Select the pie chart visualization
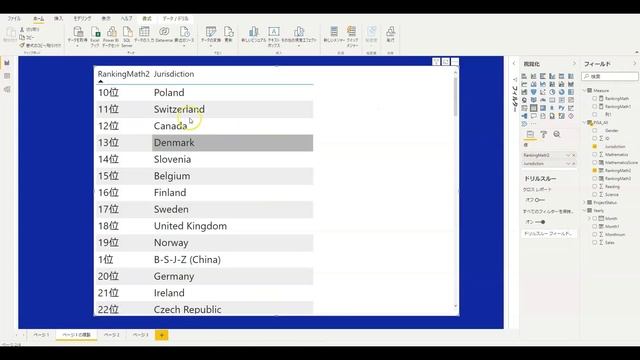This screenshot has width=640, height=360. pyautogui.click(x=552, y=92)
